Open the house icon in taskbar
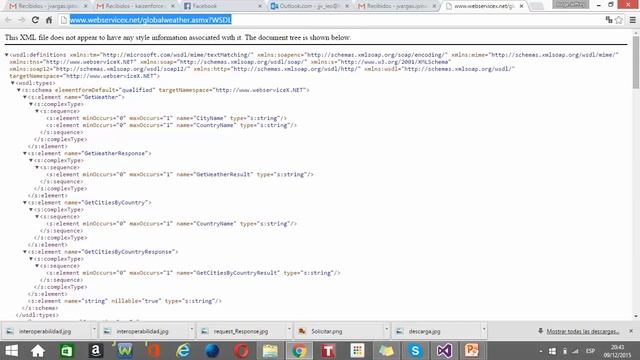The image size is (640, 360). (x=38, y=351)
